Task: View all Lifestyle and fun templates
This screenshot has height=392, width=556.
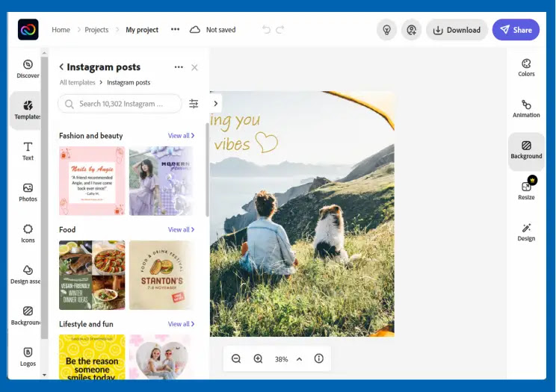Action: point(181,323)
